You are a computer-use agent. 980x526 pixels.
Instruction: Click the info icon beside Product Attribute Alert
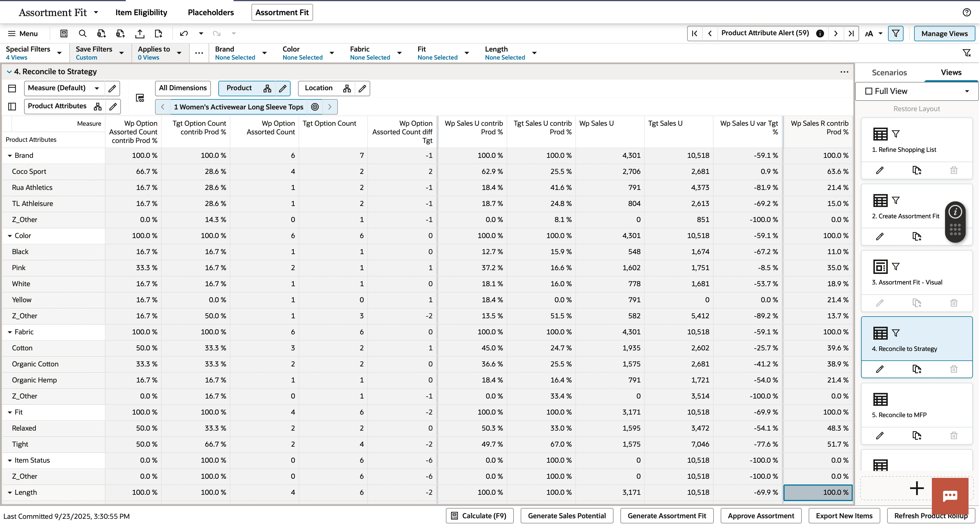[x=820, y=34]
